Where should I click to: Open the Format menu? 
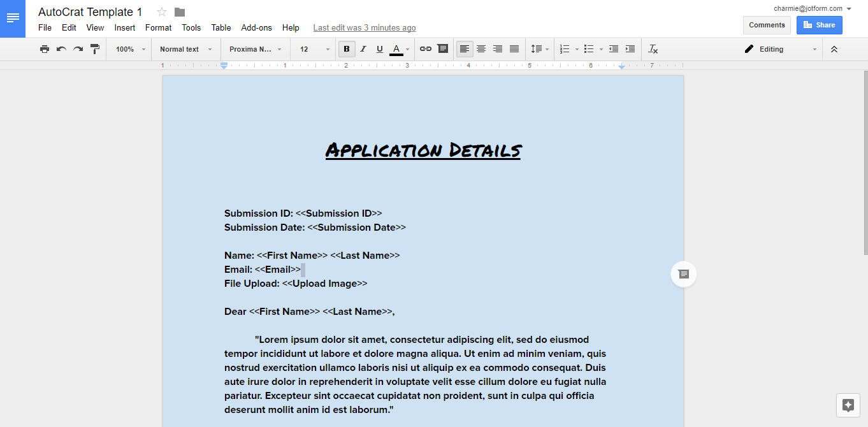pos(158,27)
